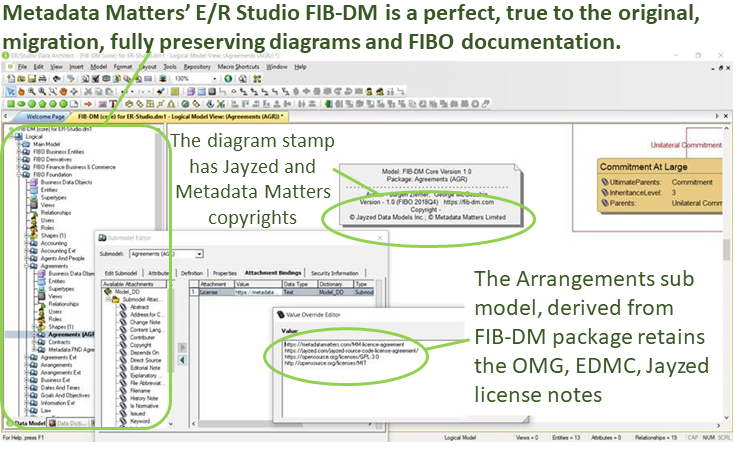
Task: Click the Data Type column header
Action: click(x=299, y=284)
